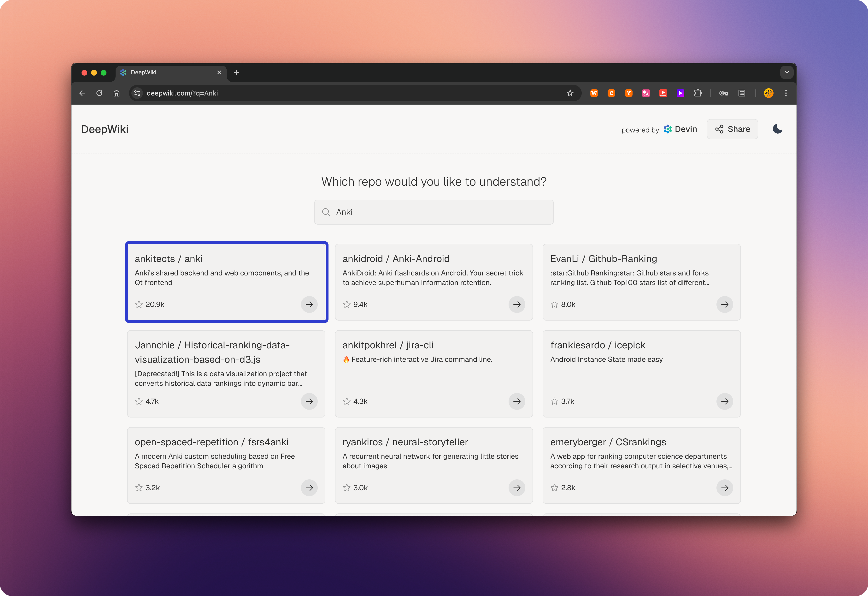The image size is (868, 596).
Task: Open the Extensions puzzle piece menu
Action: 698,93
